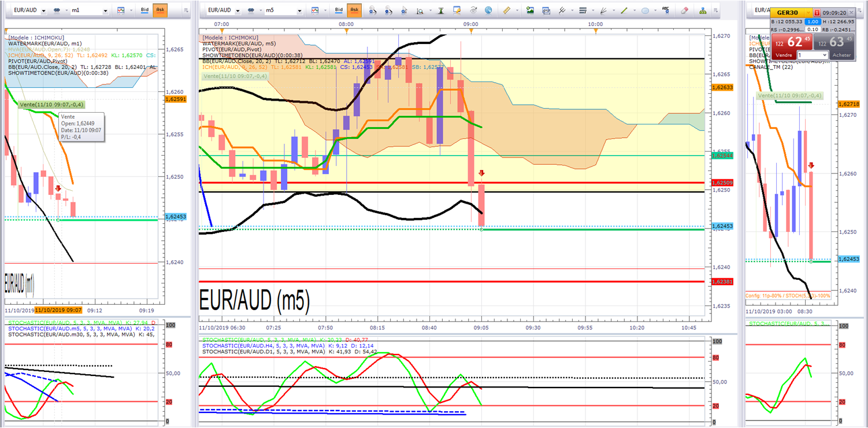868x428 pixels.
Task: Toggle Ask price in m5 chart toolbar
Action: tap(354, 10)
